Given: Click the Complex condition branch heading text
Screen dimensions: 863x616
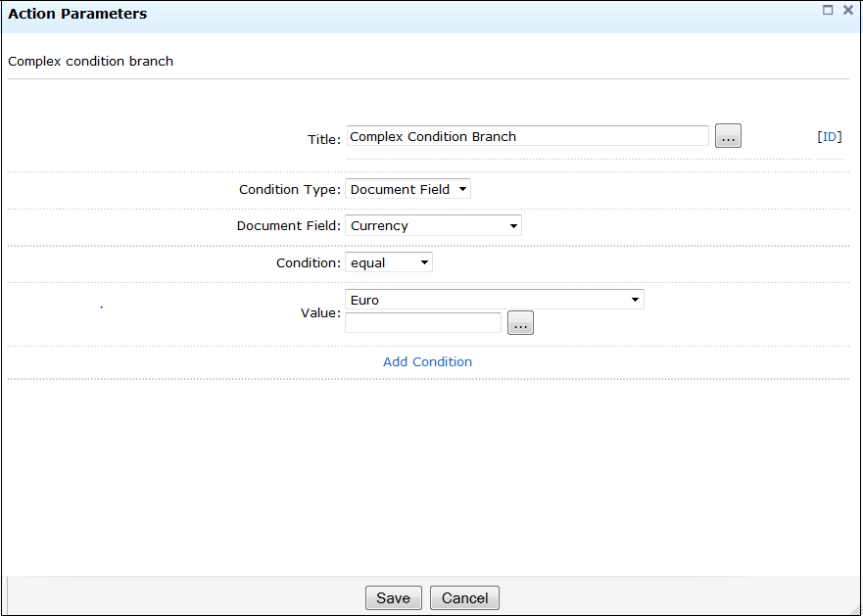Looking at the screenshot, I should click(91, 61).
